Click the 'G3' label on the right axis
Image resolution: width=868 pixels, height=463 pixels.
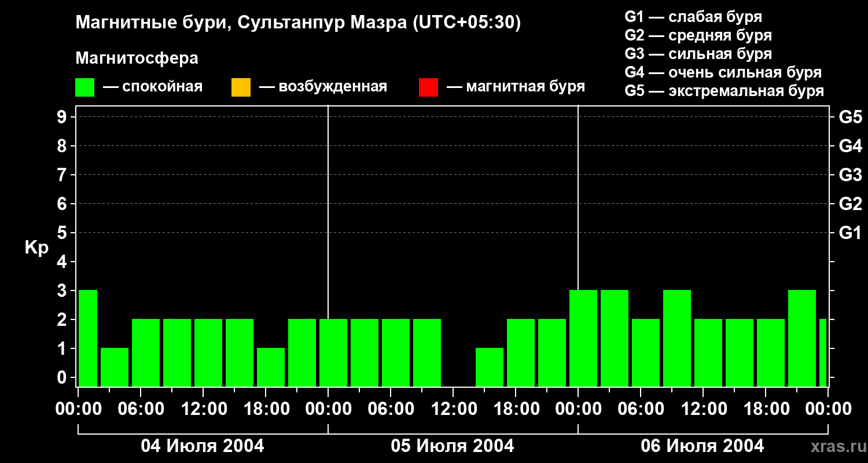[850, 175]
